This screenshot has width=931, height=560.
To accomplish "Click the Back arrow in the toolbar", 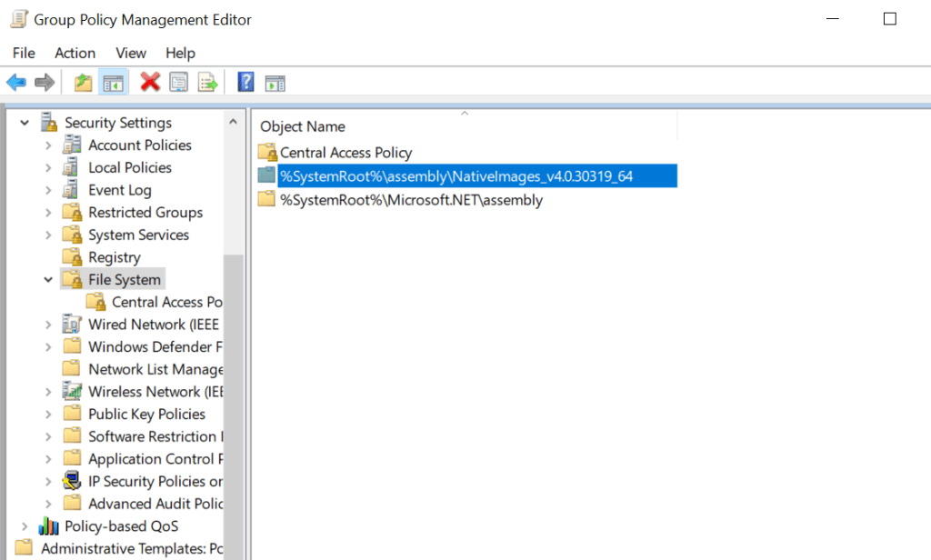I will coord(15,83).
